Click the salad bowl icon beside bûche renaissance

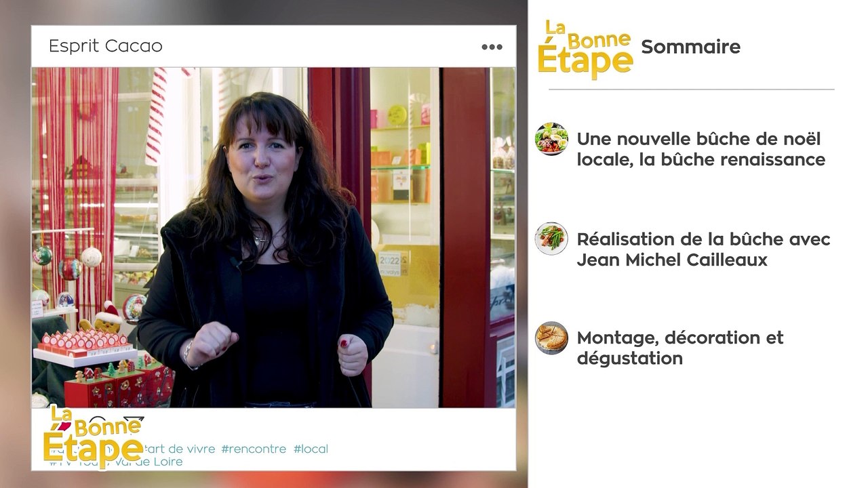click(551, 139)
